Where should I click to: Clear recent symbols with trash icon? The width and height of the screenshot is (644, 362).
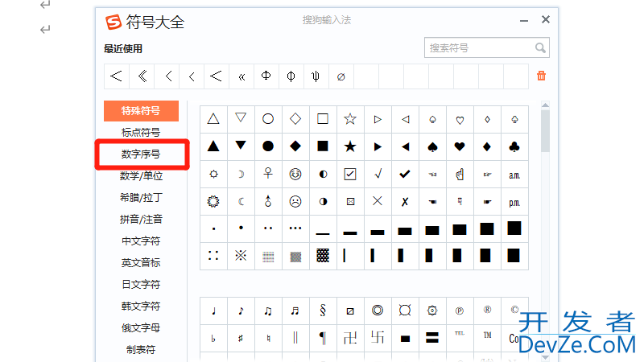(541, 76)
